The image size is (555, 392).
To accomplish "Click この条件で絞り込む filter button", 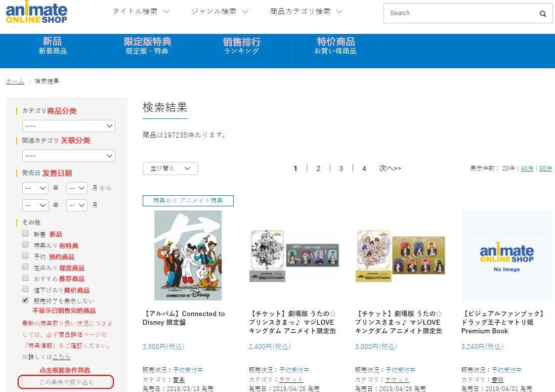I will point(66,382).
